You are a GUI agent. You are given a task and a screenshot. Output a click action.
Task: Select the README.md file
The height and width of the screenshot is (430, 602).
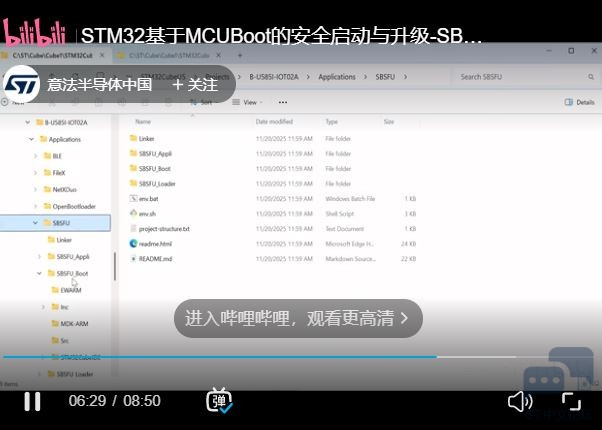pyautogui.click(x=151, y=259)
